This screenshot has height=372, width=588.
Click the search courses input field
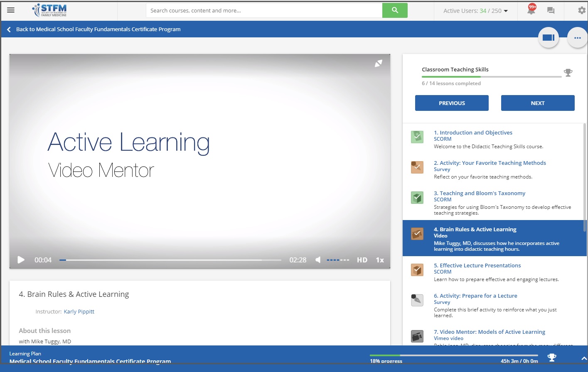click(x=264, y=10)
